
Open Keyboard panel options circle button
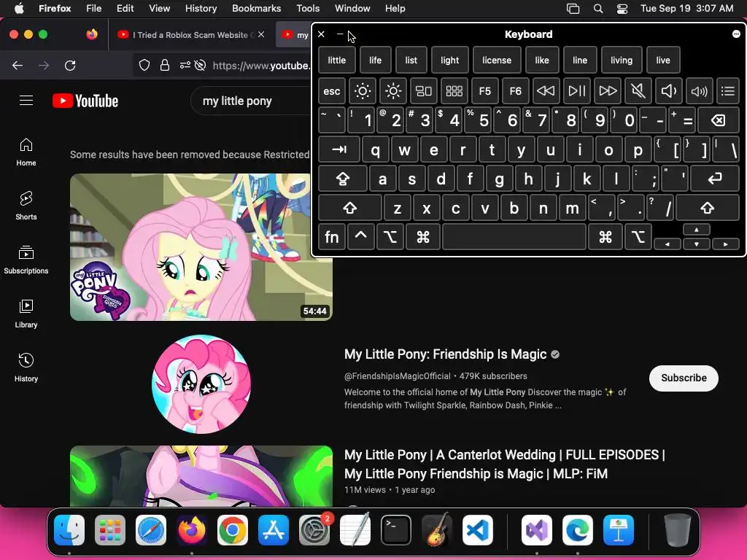click(x=736, y=34)
